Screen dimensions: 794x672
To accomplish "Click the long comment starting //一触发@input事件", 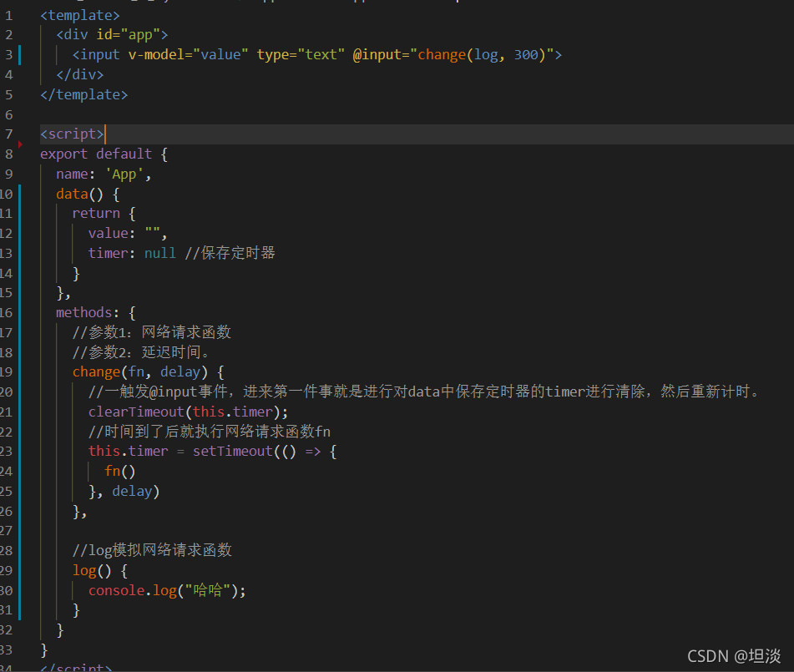I will 424,392.
